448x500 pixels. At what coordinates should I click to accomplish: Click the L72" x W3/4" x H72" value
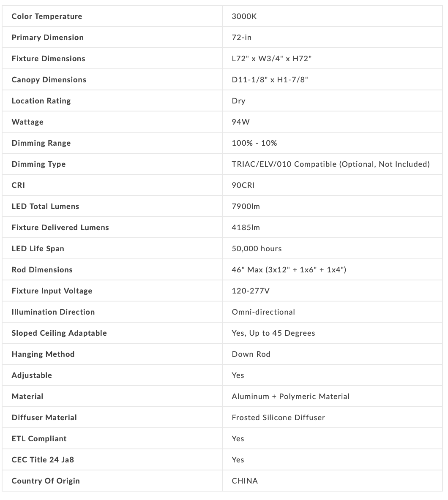tap(271, 59)
